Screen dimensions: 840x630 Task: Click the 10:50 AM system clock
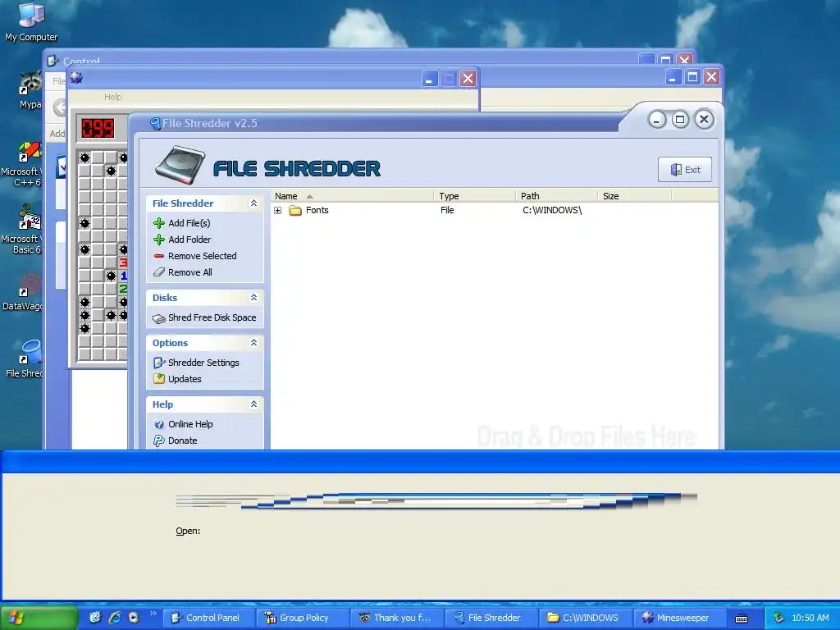810,618
